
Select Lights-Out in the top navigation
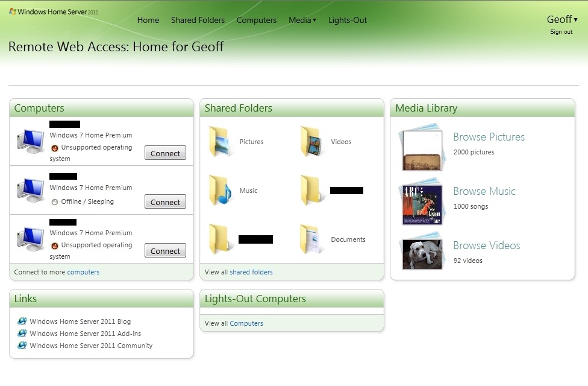[348, 20]
